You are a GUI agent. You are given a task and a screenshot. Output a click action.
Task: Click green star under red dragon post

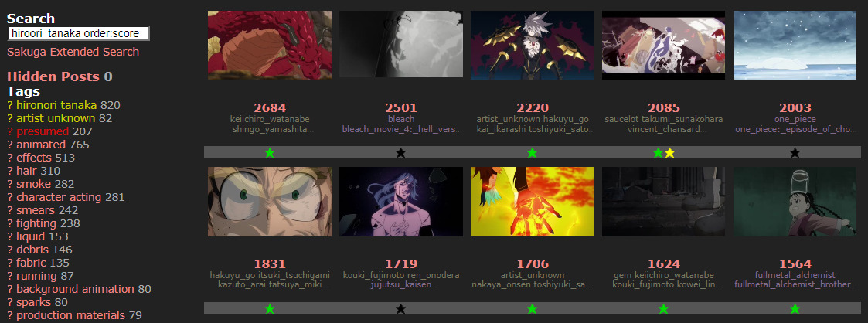(x=270, y=153)
